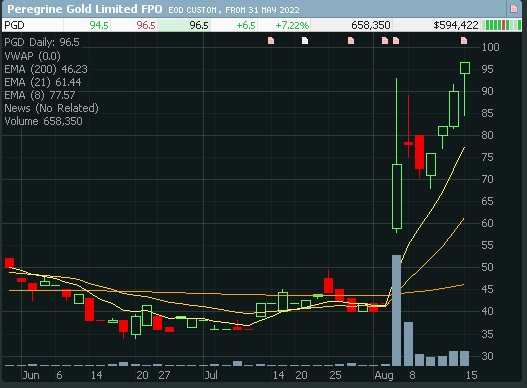The width and height of the screenshot is (527, 388).
Task: Click the EOD CUSTOM, FROM 31 MAY 2022 label
Action: 234,10
